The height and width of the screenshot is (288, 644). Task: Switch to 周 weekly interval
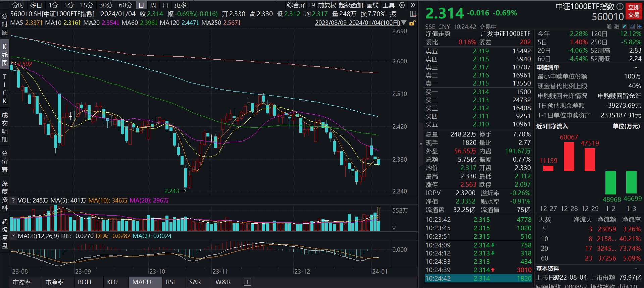tap(153, 5)
